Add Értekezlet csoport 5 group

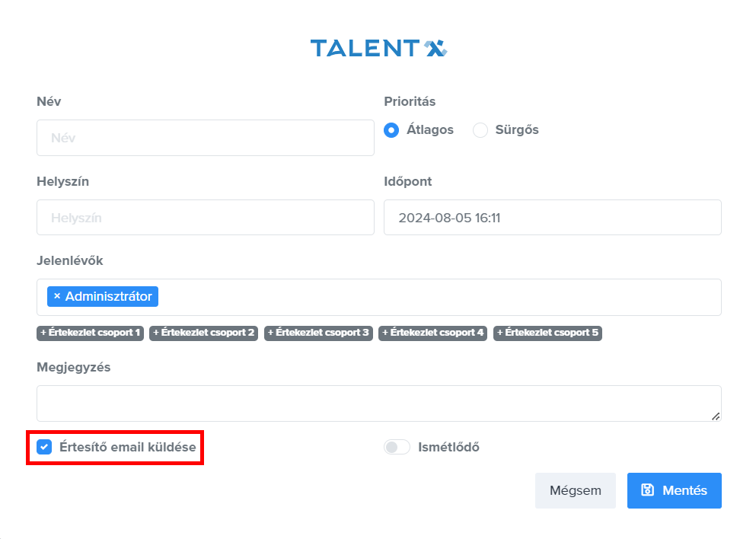tap(547, 333)
